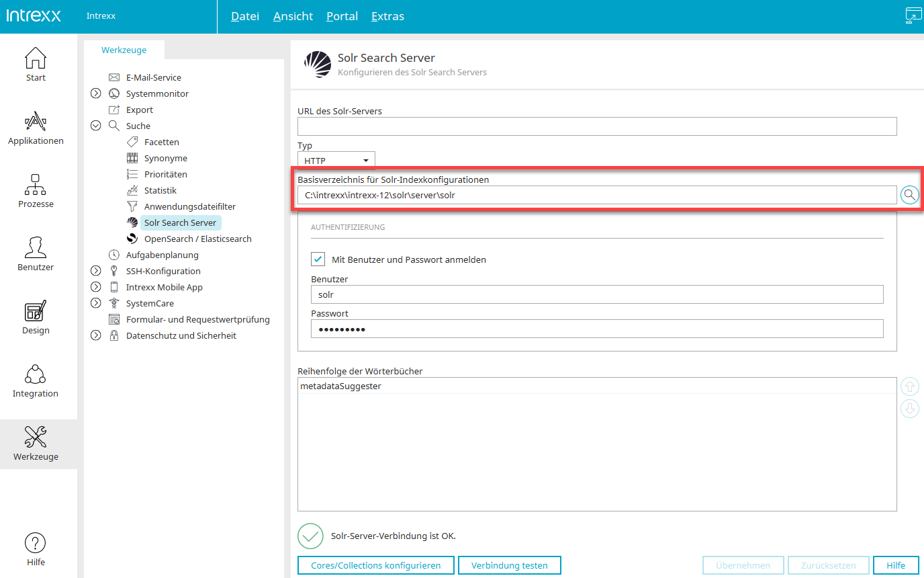924x578 pixels.
Task: Expand the Datenschutz und Sicherheit node
Action: pyautogui.click(x=96, y=336)
